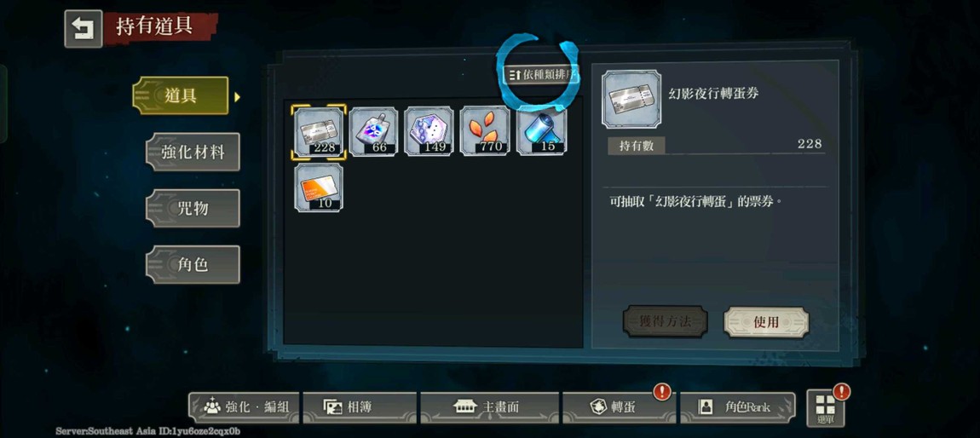
Task: Switch to the 強化材料 tab
Action: click(x=193, y=152)
